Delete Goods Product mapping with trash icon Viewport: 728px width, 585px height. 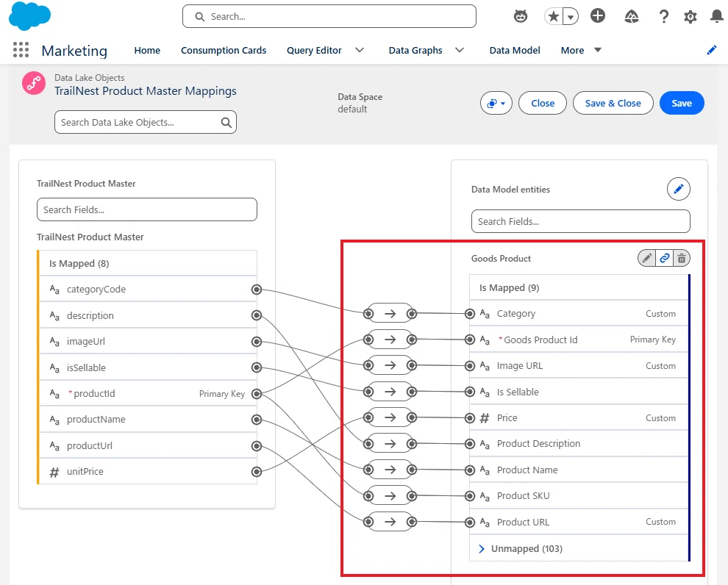tap(682, 258)
